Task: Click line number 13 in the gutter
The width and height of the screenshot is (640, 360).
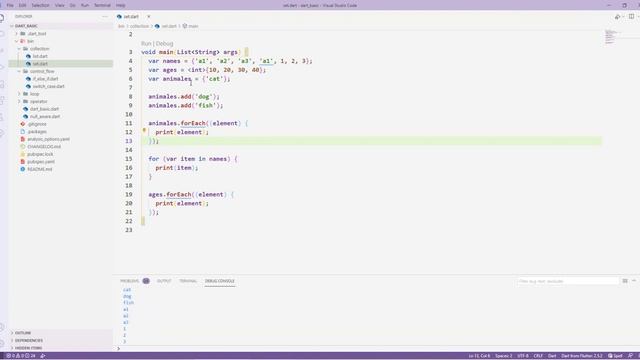Action: click(129, 141)
